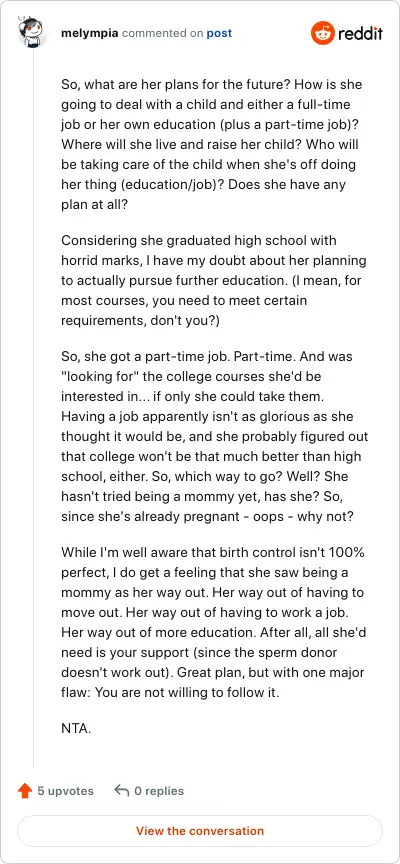The width and height of the screenshot is (400, 864).
Task: Select the '0 replies' label
Action: coord(159,791)
